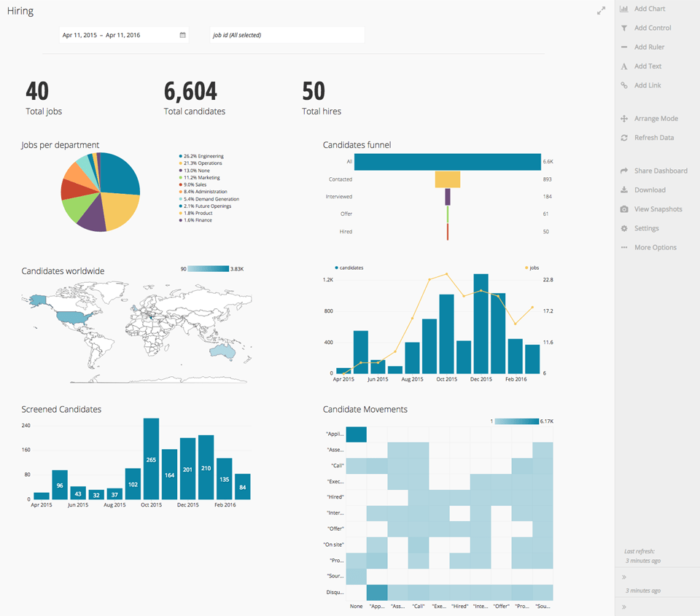Open the More Options menu
The width and height of the screenshot is (700, 616).
click(623, 247)
